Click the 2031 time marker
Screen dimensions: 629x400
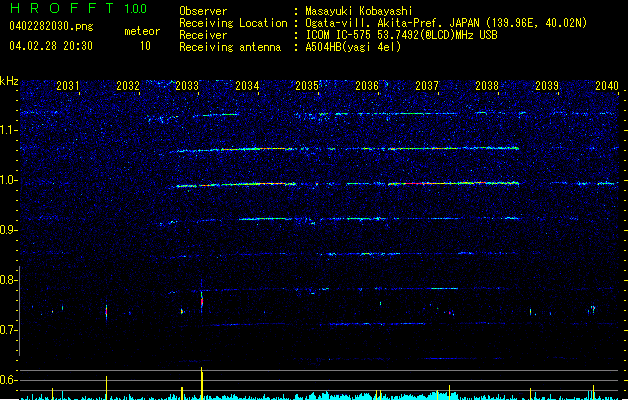(68, 86)
